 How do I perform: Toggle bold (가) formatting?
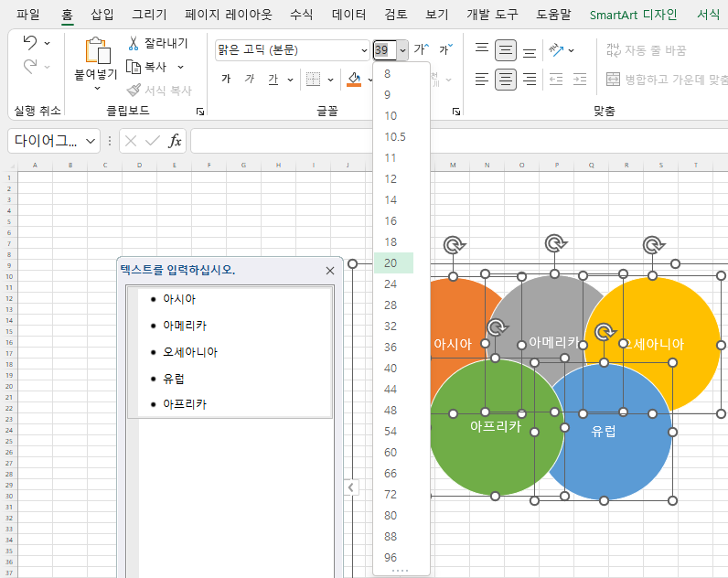pyautogui.click(x=226, y=79)
